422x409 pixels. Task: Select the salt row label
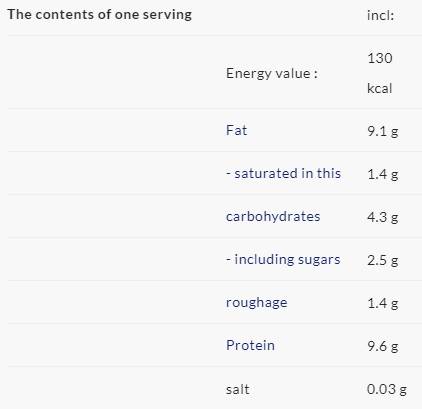coord(237,389)
